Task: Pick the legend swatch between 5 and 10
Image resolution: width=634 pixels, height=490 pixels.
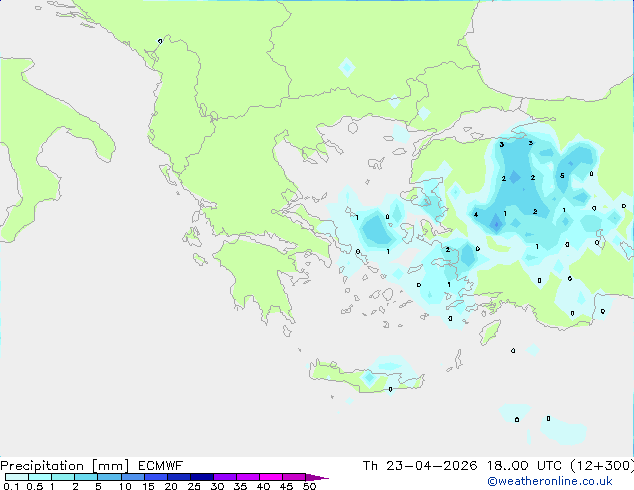Action: (109, 477)
